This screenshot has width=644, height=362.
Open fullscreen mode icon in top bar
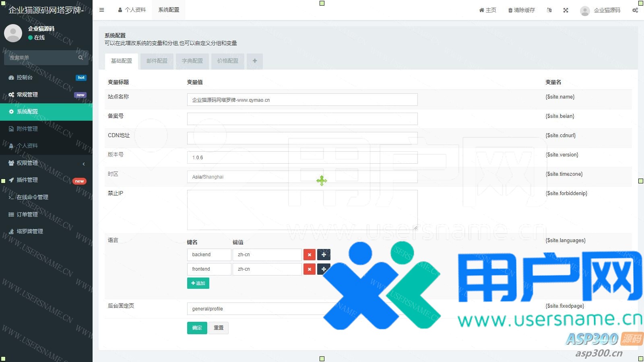[x=566, y=10]
